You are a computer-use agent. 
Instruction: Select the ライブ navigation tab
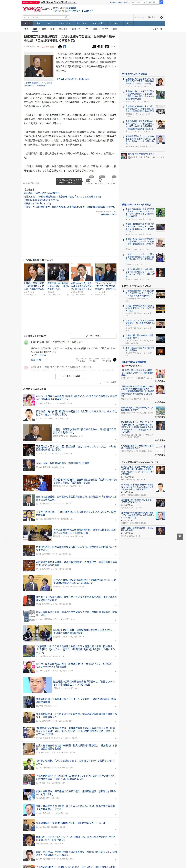49,24
